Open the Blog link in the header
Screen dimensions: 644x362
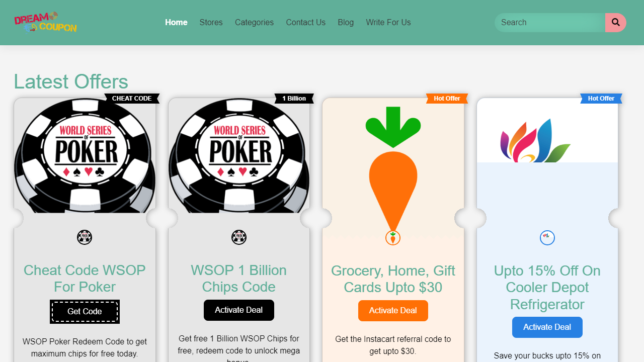point(346,23)
